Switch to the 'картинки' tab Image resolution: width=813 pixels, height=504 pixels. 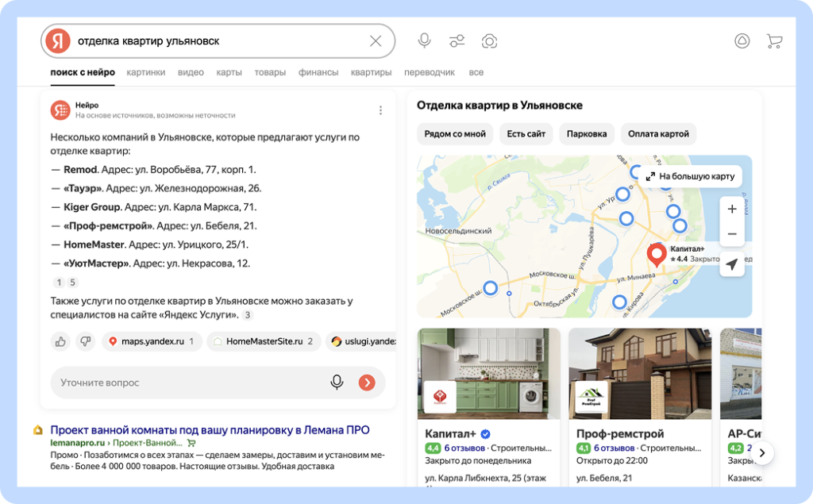click(x=146, y=72)
